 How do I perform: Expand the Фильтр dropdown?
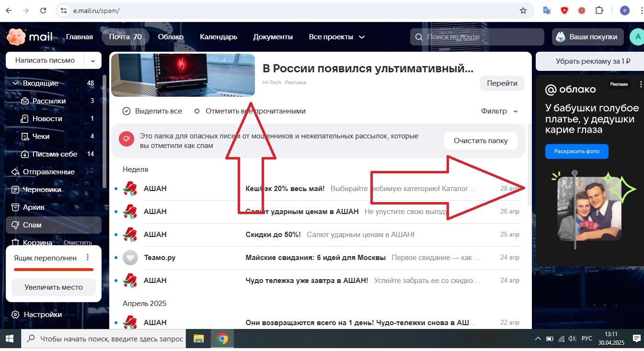499,111
